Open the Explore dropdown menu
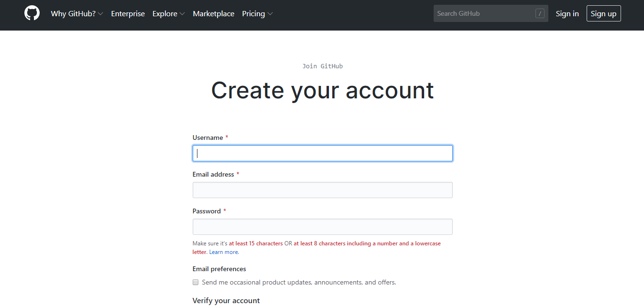This screenshot has height=306, width=644. coord(169,14)
